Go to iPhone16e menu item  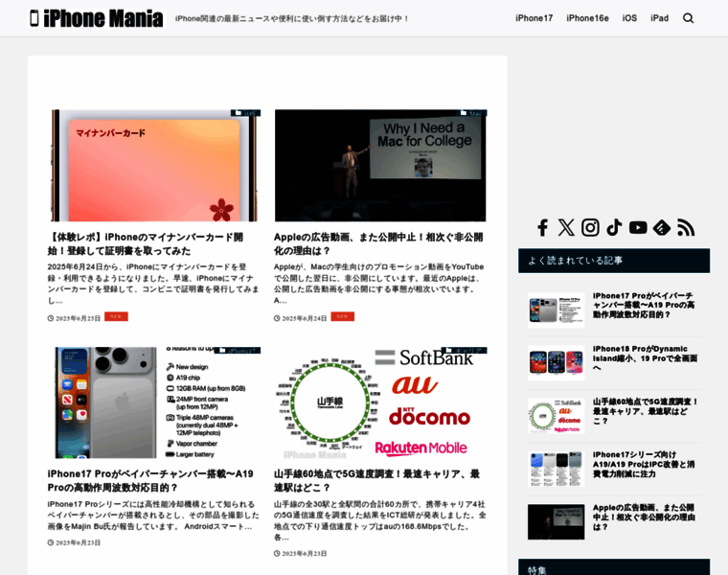tap(587, 18)
